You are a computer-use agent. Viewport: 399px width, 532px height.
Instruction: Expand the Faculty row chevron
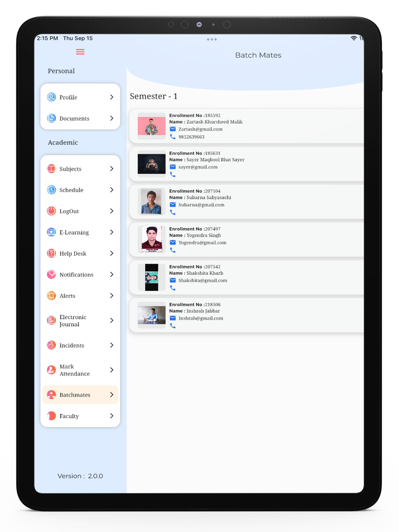pyautogui.click(x=112, y=416)
